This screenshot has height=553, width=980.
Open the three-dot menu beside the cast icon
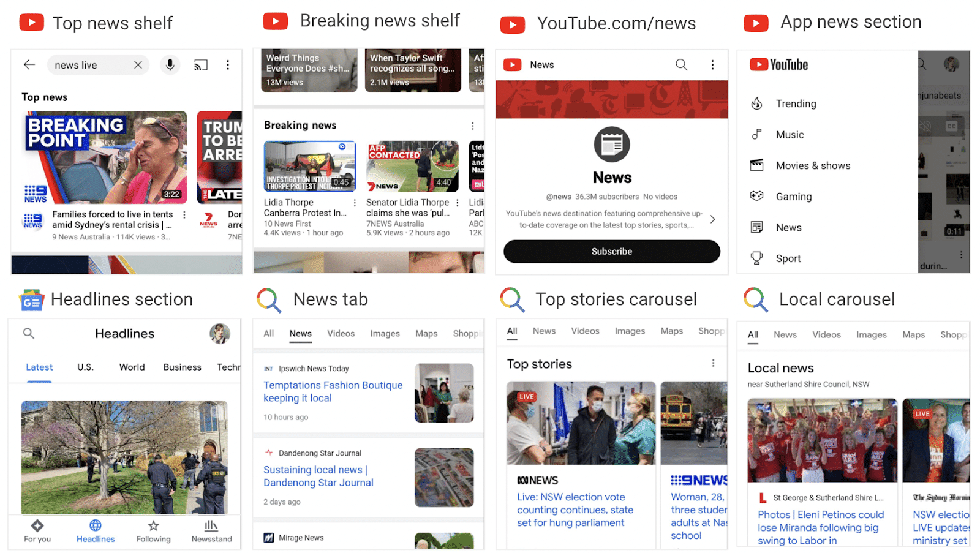(x=228, y=65)
